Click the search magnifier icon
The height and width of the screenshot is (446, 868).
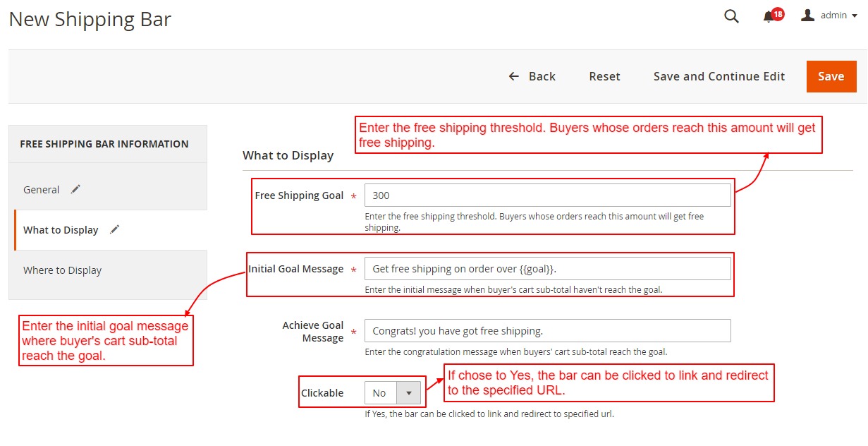[731, 16]
